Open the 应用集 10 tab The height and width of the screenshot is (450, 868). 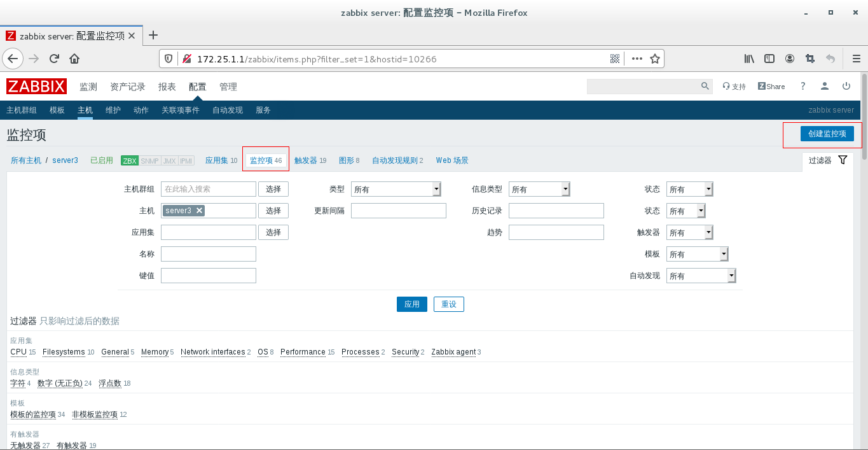pyautogui.click(x=221, y=160)
